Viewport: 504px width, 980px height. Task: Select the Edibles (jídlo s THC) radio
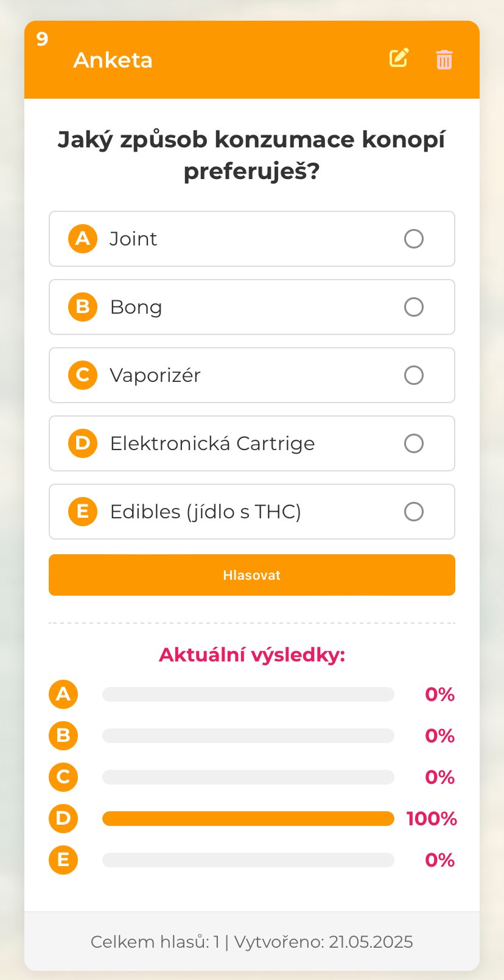(414, 512)
